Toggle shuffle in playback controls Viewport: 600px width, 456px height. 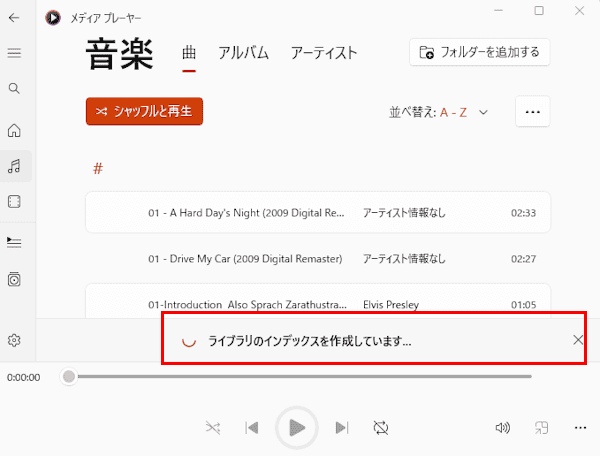(213, 428)
